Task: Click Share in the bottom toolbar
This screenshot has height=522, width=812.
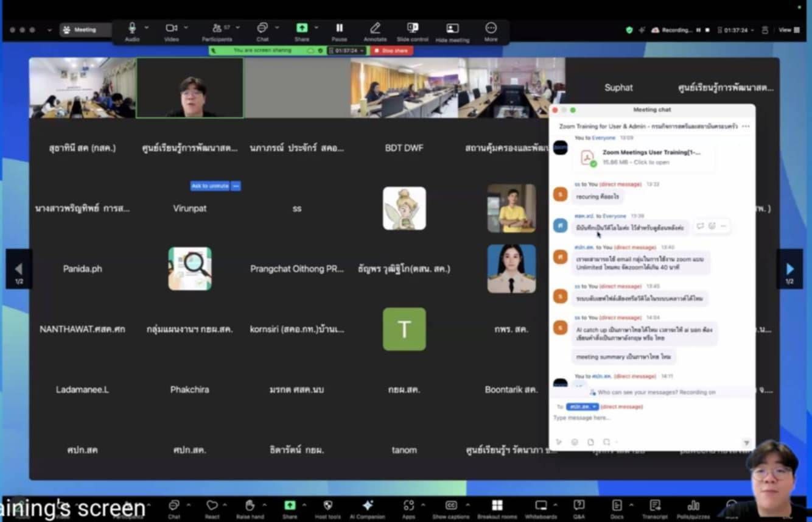Action: (290, 509)
